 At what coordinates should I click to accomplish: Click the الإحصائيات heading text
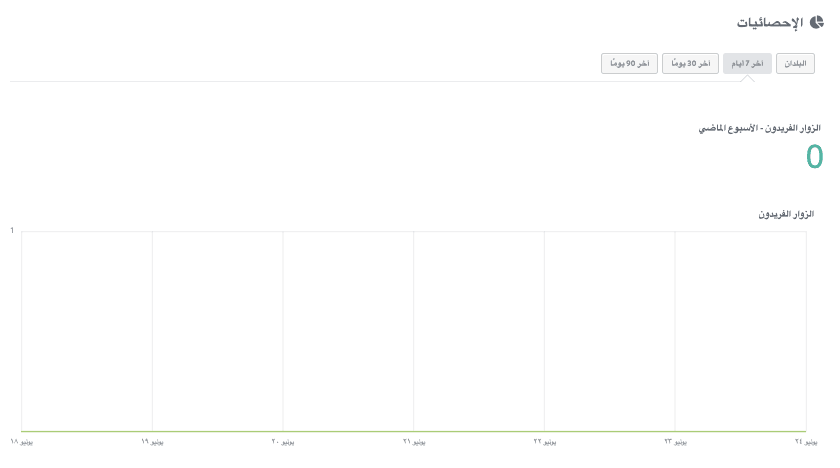(770, 23)
